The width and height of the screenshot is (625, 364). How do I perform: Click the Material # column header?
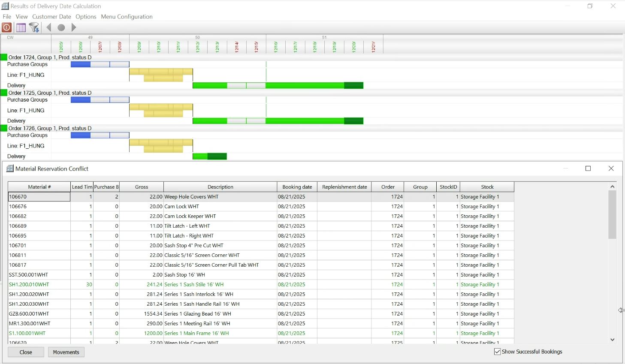(39, 187)
